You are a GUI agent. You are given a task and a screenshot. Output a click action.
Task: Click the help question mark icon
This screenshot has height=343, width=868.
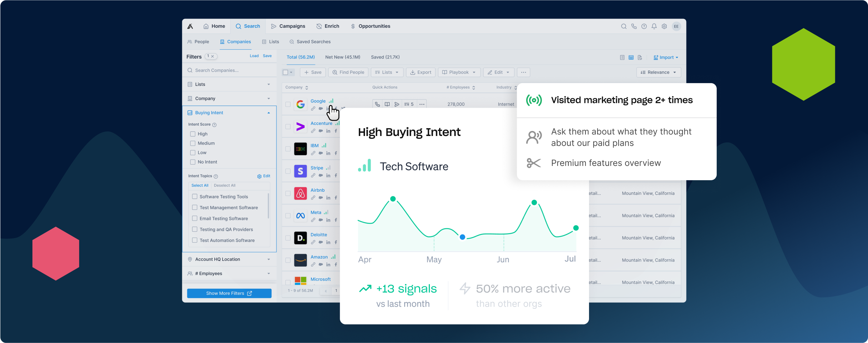click(x=644, y=26)
